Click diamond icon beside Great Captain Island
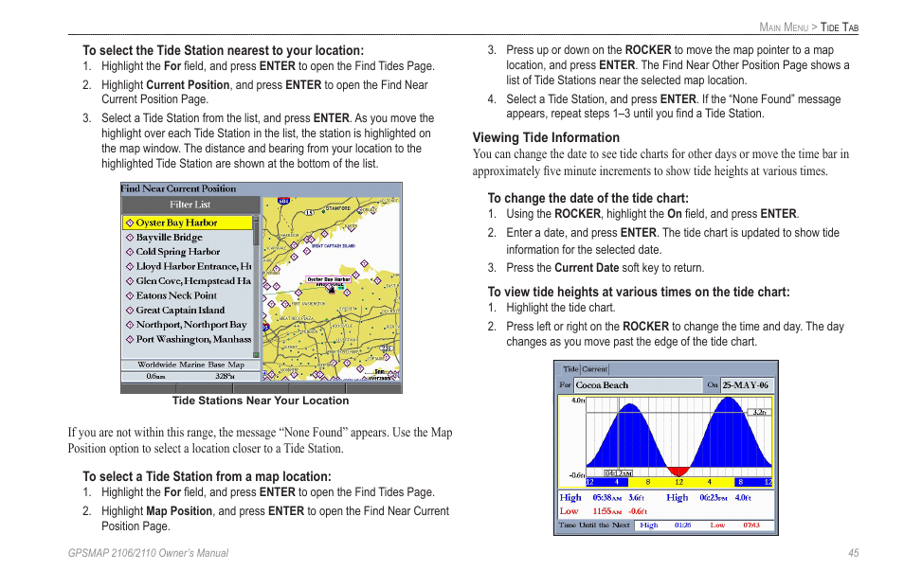This screenshot has height=588, width=904. point(130,311)
